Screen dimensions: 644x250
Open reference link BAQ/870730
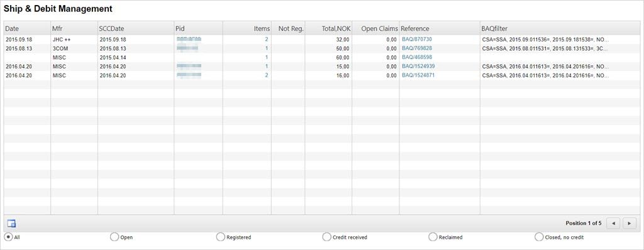[x=417, y=39]
